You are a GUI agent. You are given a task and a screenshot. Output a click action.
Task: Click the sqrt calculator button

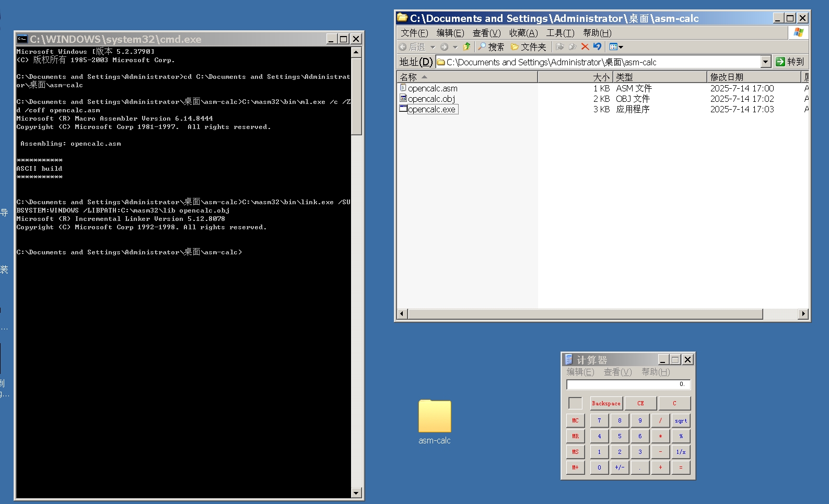(681, 420)
